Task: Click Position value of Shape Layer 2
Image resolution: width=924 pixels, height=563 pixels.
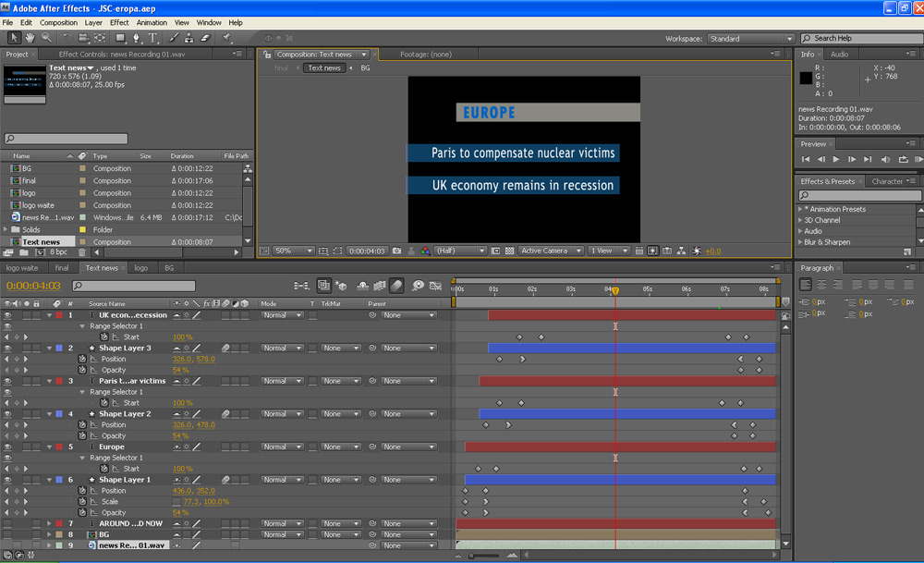Action: pyautogui.click(x=194, y=425)
